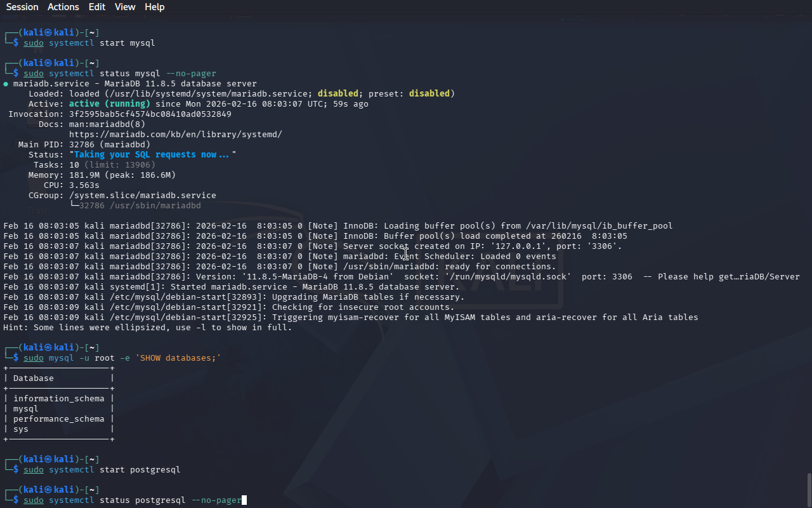Select performance_schema in the database table
Viewport: 812px width, 508px height.
[x=58, y=419]
